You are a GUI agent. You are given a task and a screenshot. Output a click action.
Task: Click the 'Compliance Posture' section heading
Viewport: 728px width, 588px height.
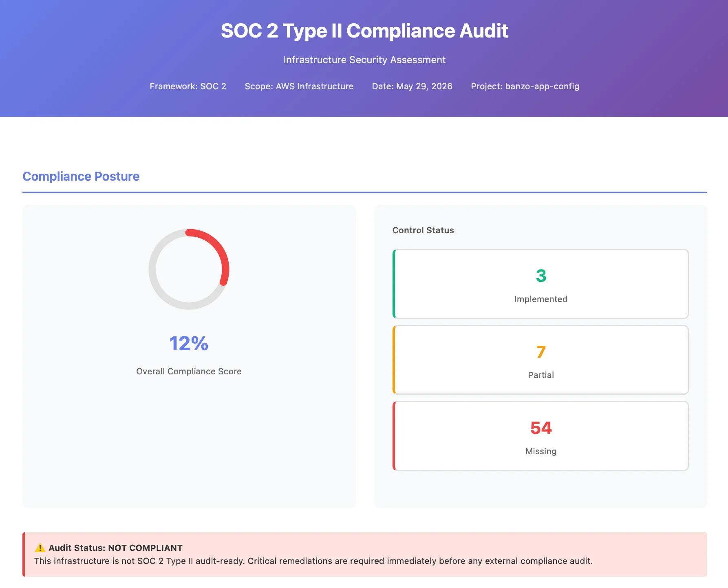[81, 176]
